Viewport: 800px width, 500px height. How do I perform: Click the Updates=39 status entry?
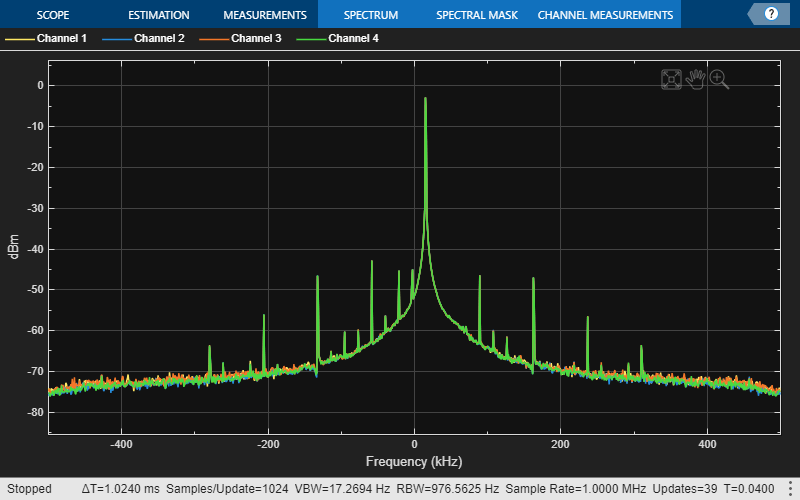[684, 488]
